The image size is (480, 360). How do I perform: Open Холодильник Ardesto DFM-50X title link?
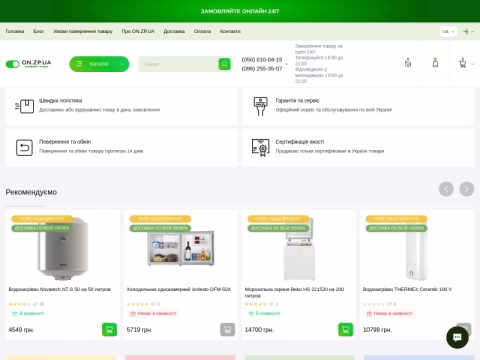(179, 289)
